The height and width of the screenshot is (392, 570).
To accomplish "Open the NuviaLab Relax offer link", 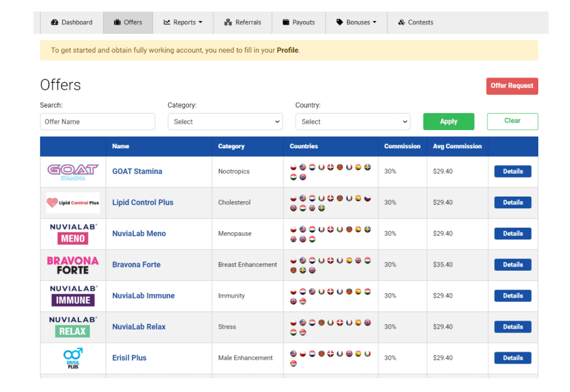I will [139, 327].
